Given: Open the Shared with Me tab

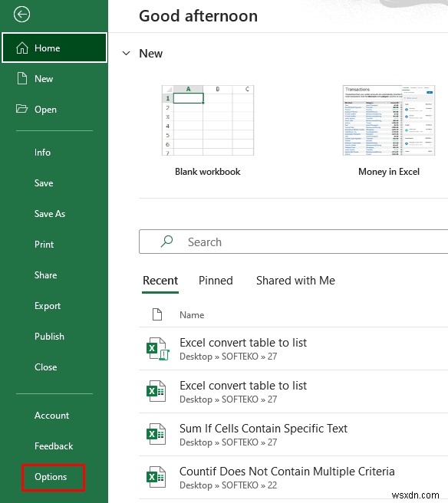Looking at the screenshot, I should tap(295, 281).
